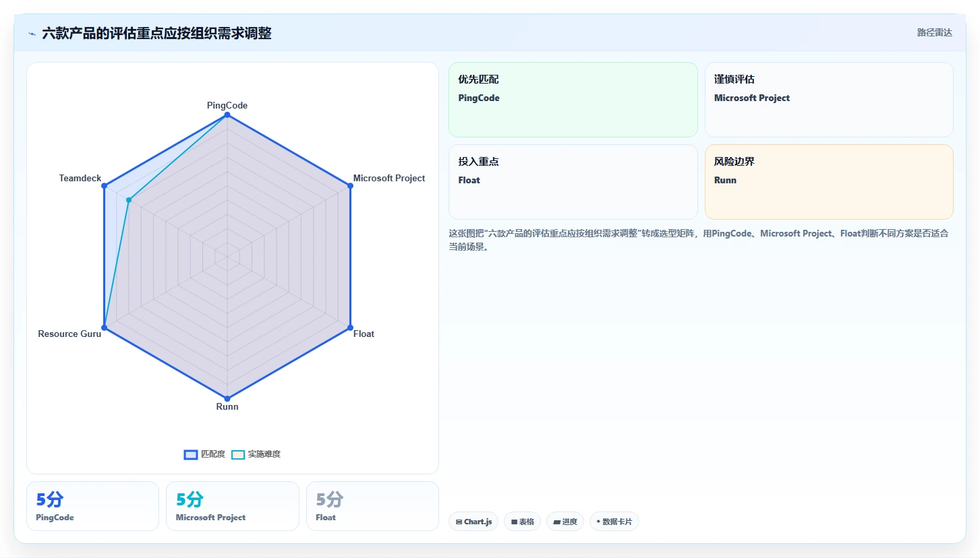980x558 pixels.
Task: Click the description paragraph starting 这张图把
Action: pos(699,240)
